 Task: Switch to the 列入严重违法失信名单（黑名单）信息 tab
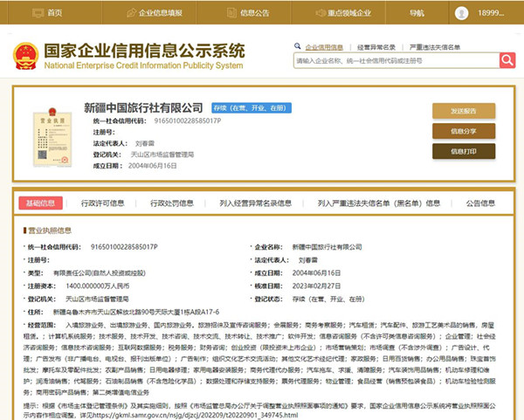coord(379,203)
